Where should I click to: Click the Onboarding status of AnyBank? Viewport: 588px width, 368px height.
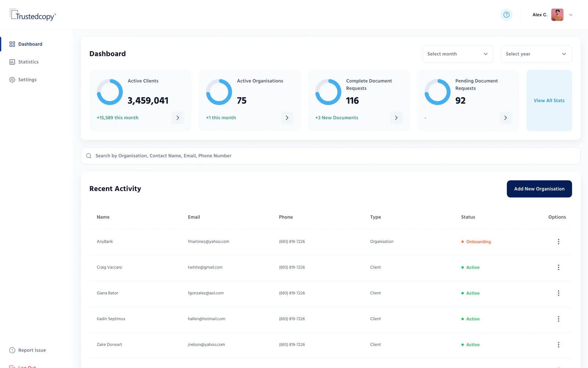476,242
